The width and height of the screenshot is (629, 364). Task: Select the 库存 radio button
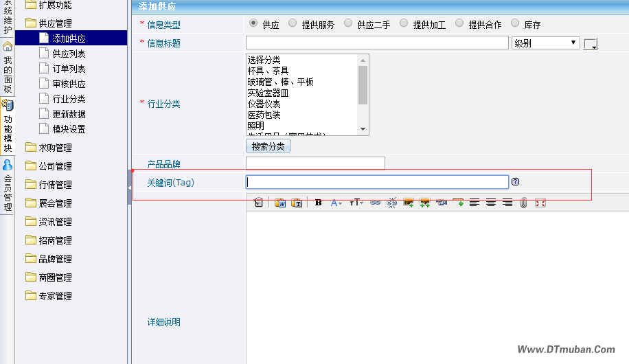pos(515,23)
